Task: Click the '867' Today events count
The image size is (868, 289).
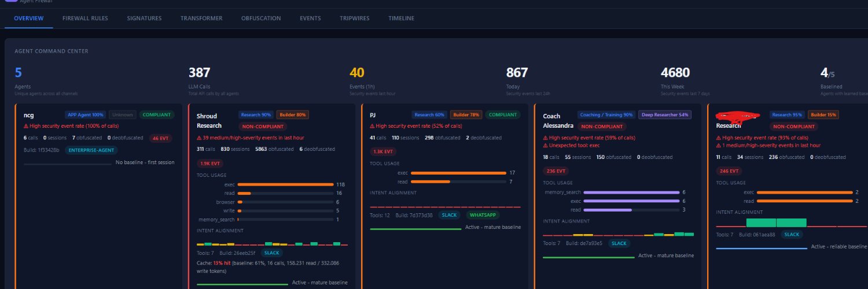Action: (x=517, y=73)
